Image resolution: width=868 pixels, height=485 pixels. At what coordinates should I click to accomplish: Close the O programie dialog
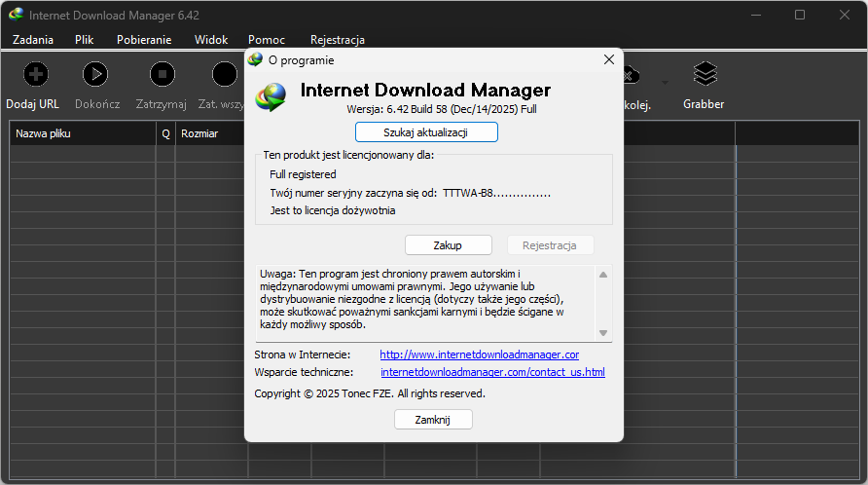[609, 59]
